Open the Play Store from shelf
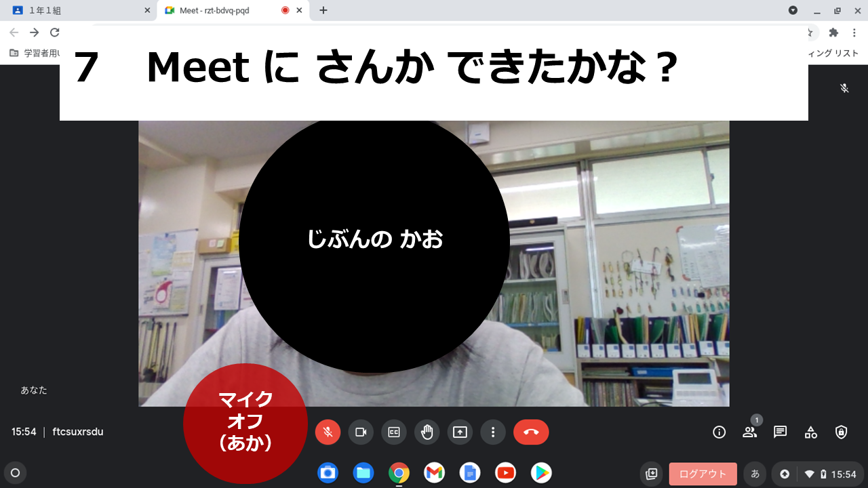The width and height of the screenshot is (868, 488). pyautogui.click(x=541, y=472)
